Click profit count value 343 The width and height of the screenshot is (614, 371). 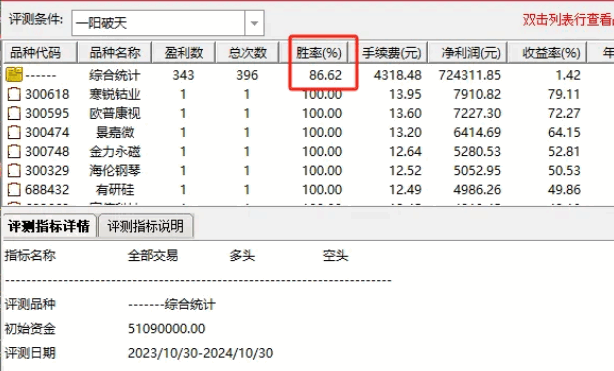click(x=183, y=75)
